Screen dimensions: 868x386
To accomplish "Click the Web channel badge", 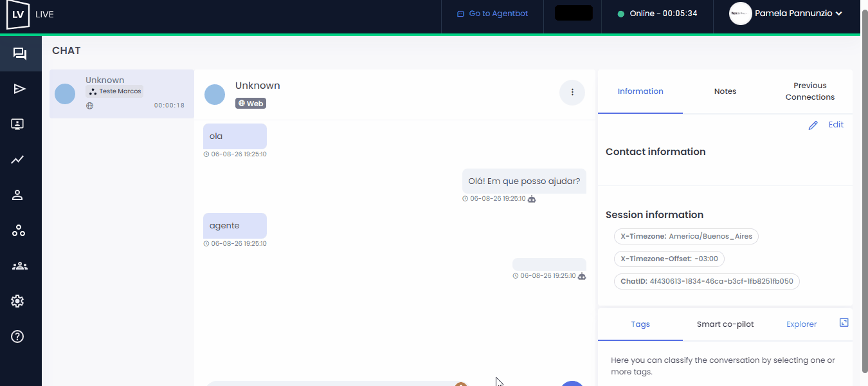I will [x=251, y=103].
